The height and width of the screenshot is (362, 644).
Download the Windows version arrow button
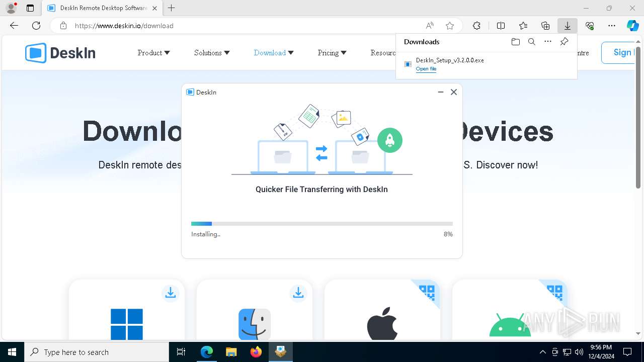[x=171, y=293]
